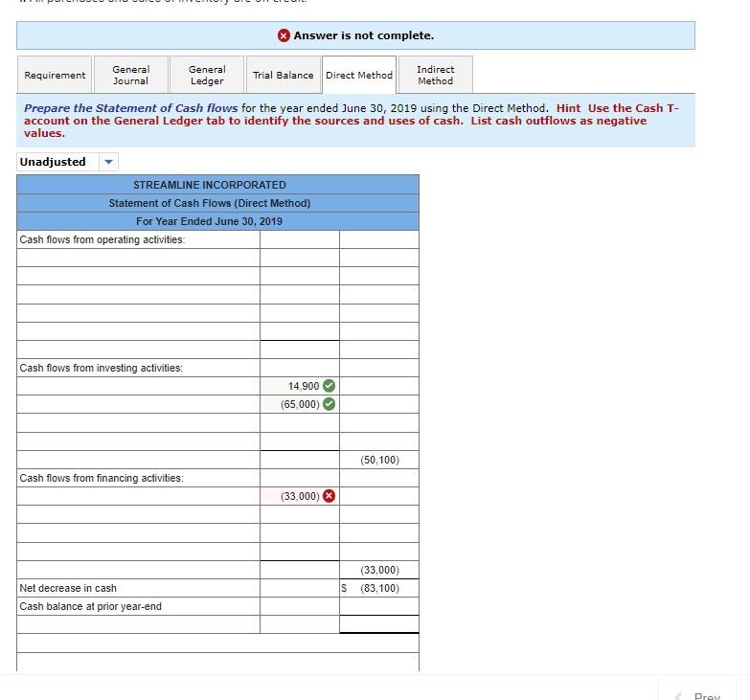Select the cash balance at prior year-end amount cell

(378, 606)
